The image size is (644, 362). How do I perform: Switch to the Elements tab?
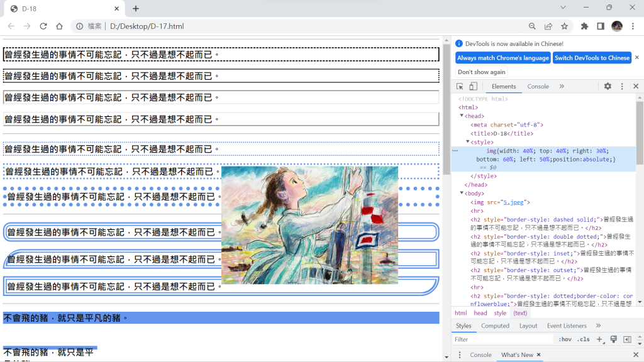[504, 86]
